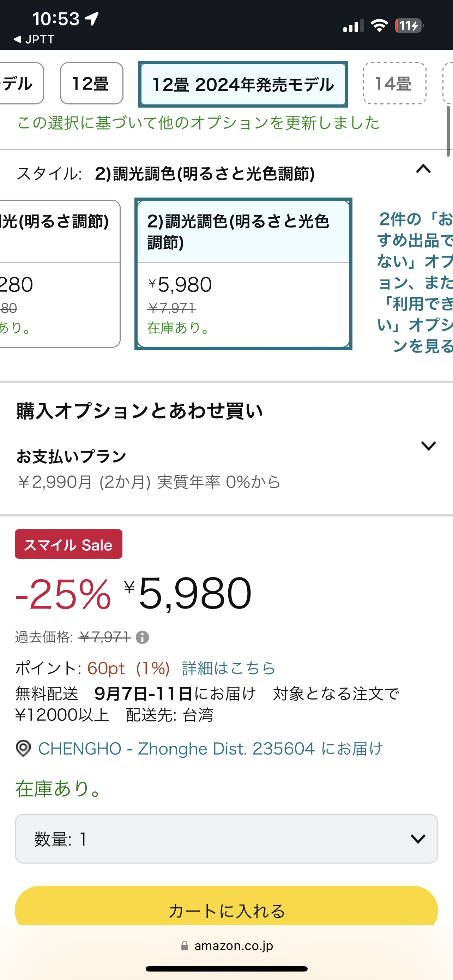Tap the cellular signal bars icon
Viewport: 453px width, 980px height.
point(354,26)
